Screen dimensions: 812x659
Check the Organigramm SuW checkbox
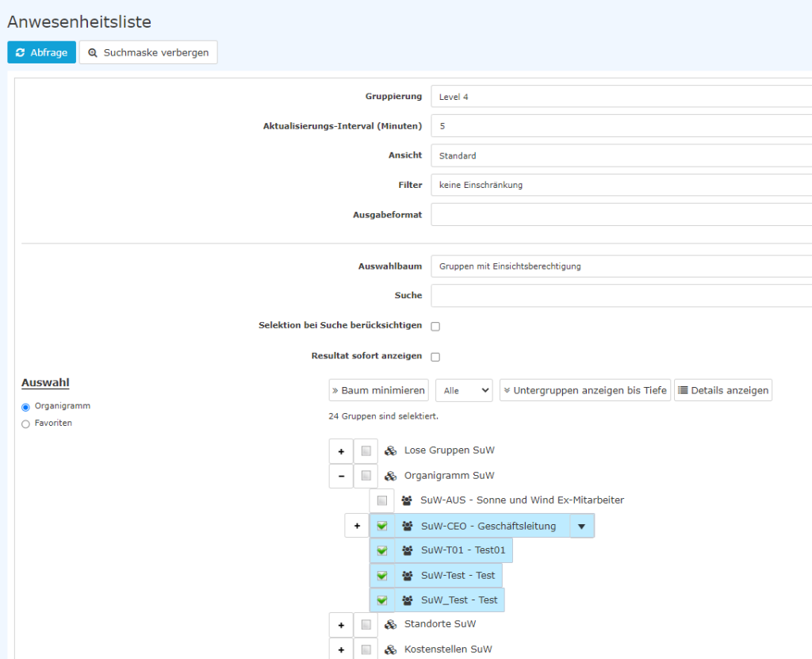pos(366,476)
